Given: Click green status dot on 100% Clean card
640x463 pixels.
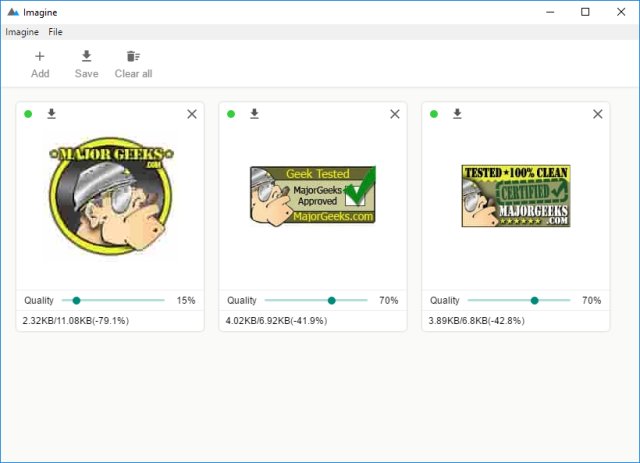Looking at the screenshot, I should click(x=434, y=114).
